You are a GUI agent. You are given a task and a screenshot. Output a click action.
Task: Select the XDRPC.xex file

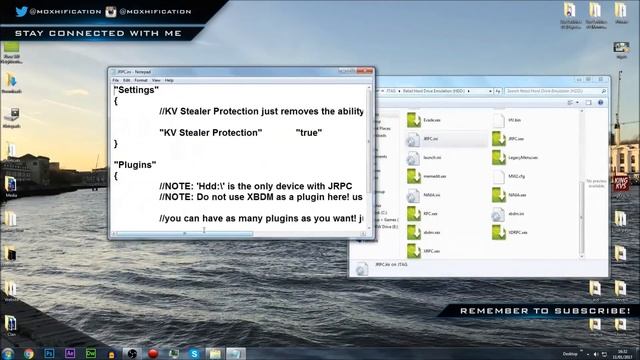tap(510, 233)
